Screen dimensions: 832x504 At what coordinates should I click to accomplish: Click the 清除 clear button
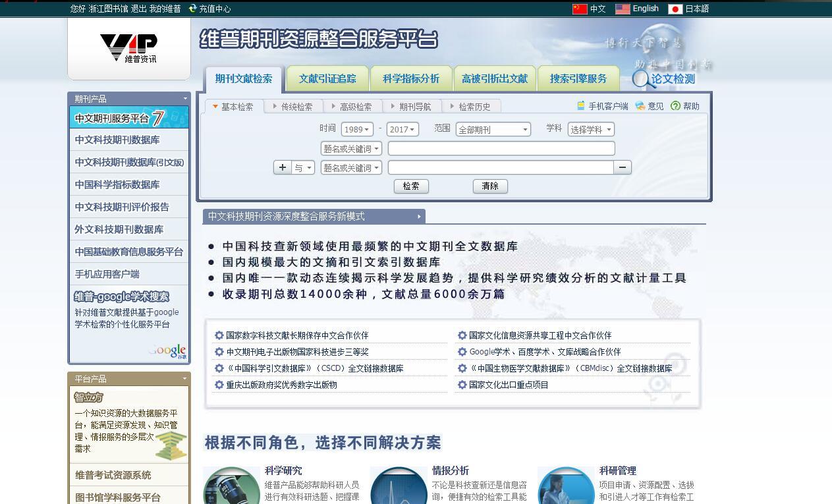pyautogui.click(x=490, y=186)
